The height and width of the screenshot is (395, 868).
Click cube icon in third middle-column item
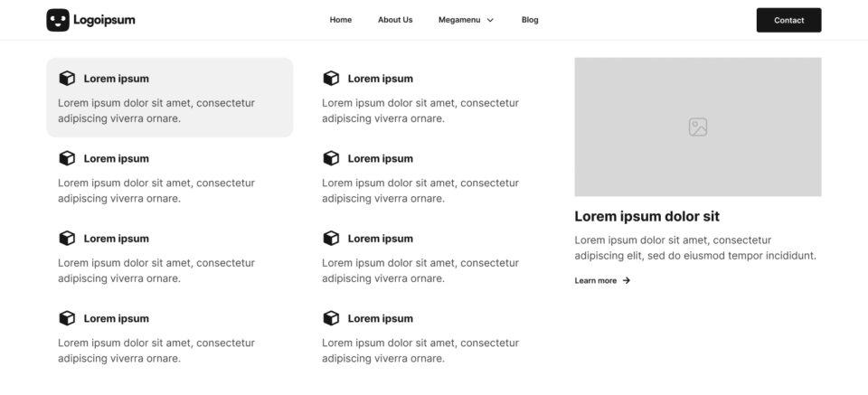pyautogui.click(x=331, y=239)
